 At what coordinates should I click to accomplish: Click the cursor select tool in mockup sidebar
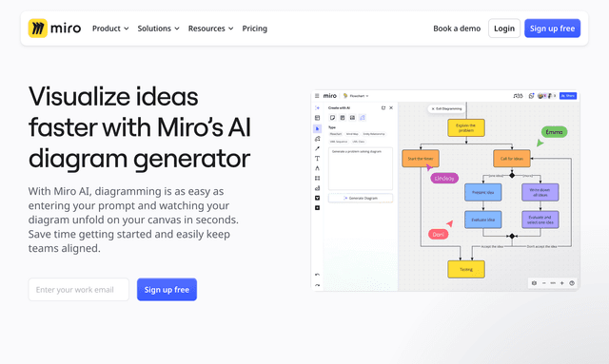317,129
